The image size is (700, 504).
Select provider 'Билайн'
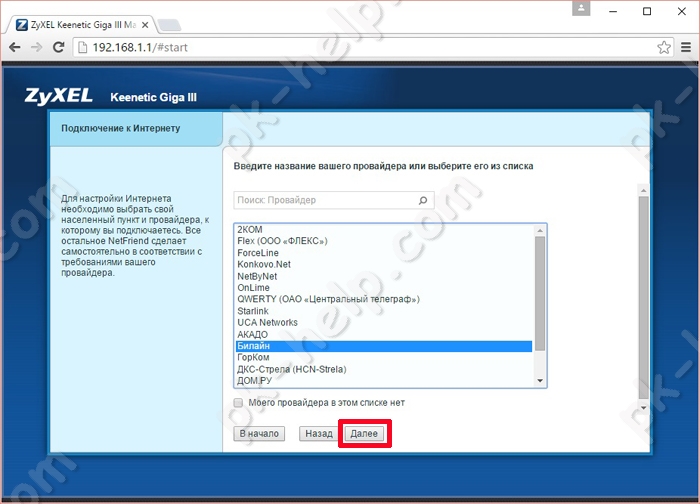click(384, 346)
